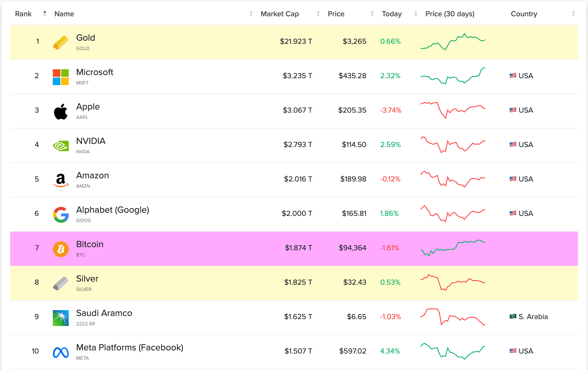Sort table by Rank arrows
588x370 pixels.
[44, 14]
